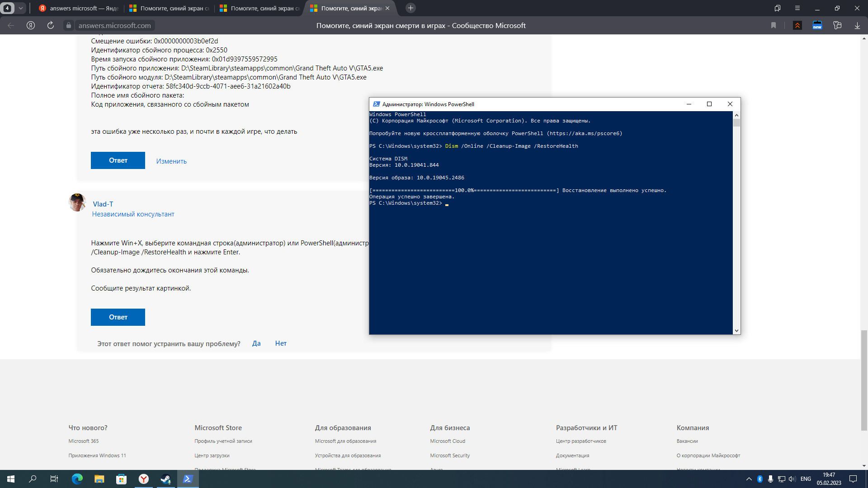The width and height of the screenshot is (868, 488).
Task: Open 'Вакансии' footer link
Action: point(687,441)
